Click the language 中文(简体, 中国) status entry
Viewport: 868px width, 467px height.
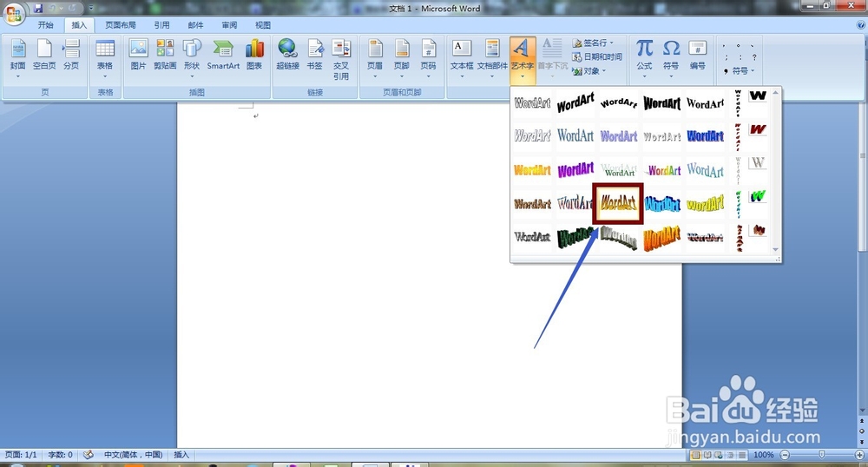(x=134, y=455)
